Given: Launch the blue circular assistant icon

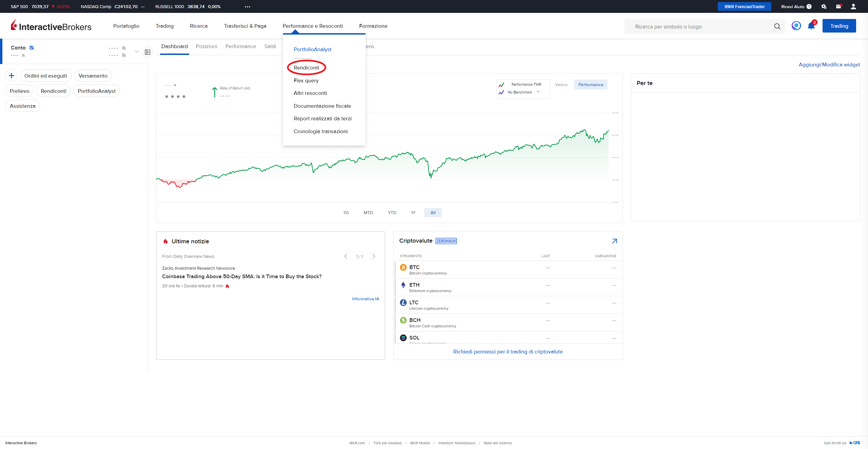Looking at the screenshot, I should pos(796,26).
